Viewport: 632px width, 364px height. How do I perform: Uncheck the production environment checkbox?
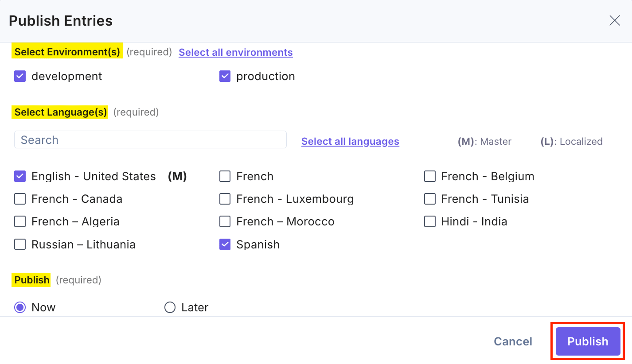pyautogui.click(x=225, y=76)
